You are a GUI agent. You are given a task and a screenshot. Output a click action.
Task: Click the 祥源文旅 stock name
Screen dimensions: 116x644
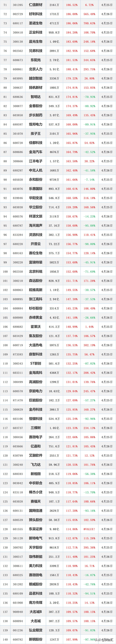36,216
